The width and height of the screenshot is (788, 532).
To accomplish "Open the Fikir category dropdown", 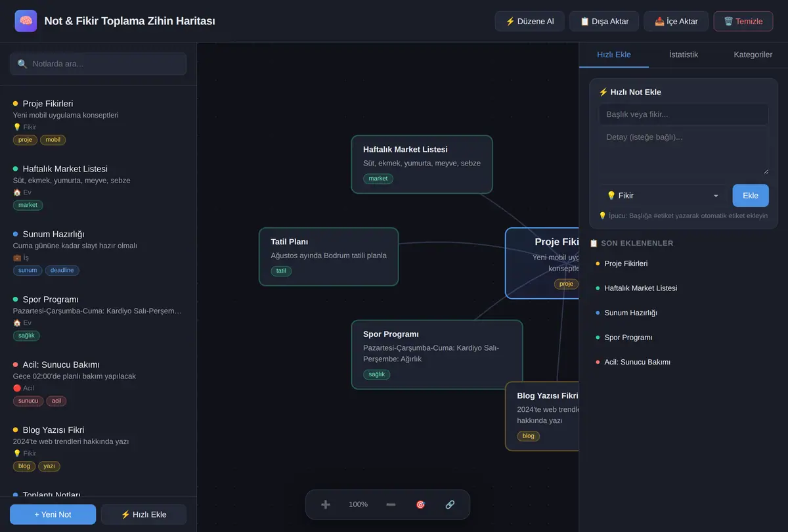I will [663, 196].
